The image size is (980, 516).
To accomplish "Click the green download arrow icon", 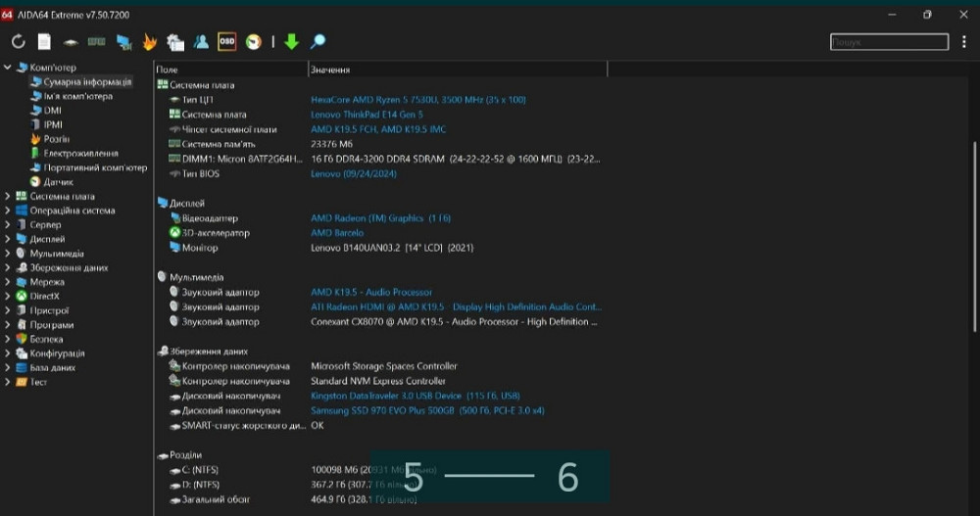I will tap(291, 42).
